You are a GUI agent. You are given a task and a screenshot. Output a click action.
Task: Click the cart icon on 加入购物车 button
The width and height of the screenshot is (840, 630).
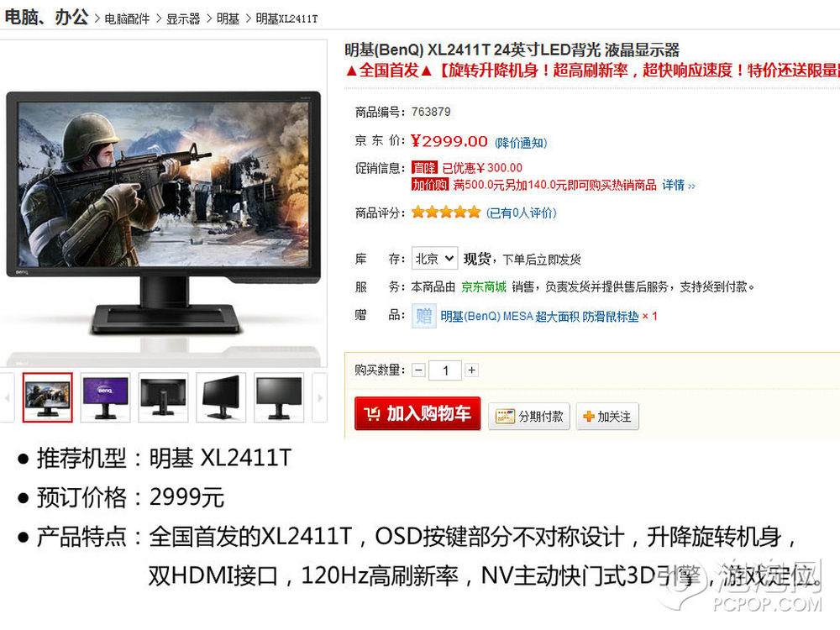tap(372, 413)
